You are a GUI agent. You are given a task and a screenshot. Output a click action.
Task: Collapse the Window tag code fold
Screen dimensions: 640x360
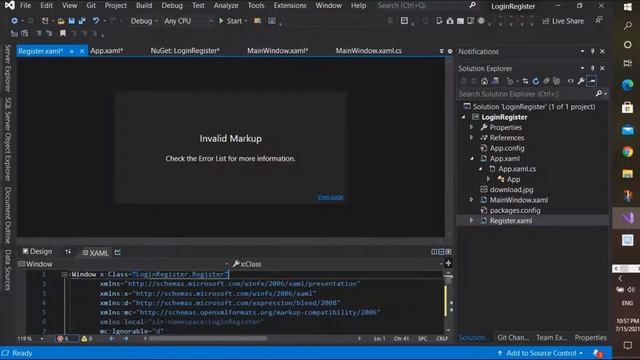pyautogui.click(x=64, y=275)
